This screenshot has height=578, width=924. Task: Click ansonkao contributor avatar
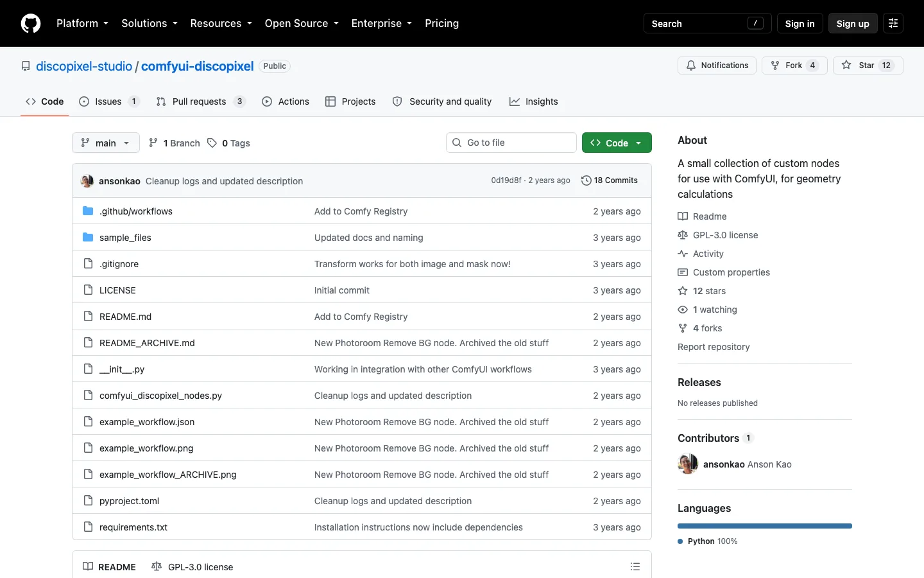tap(688, 464)
